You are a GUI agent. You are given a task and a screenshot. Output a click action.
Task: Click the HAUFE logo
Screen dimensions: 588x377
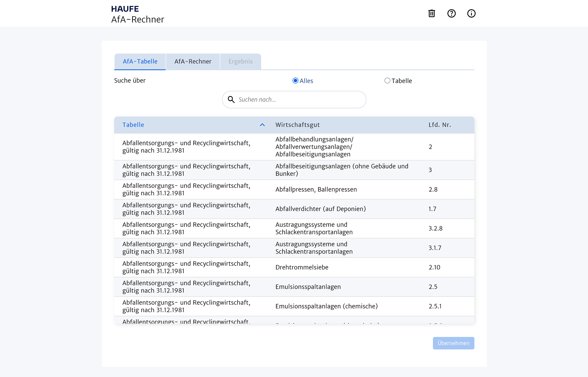click(x=125, y=9)
